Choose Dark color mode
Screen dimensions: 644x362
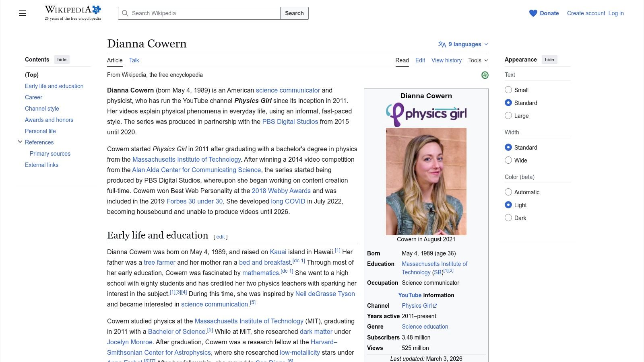[x=508, y=218]
